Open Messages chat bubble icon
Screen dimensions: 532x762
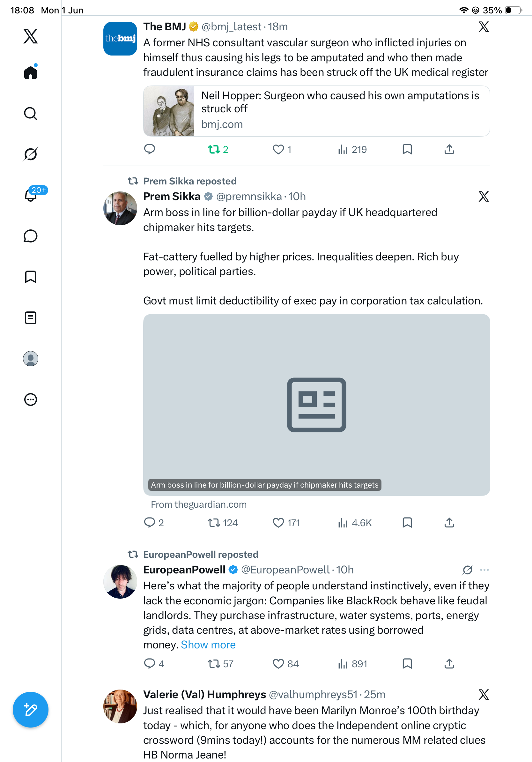pyautogui.click(x=31, y=236)
